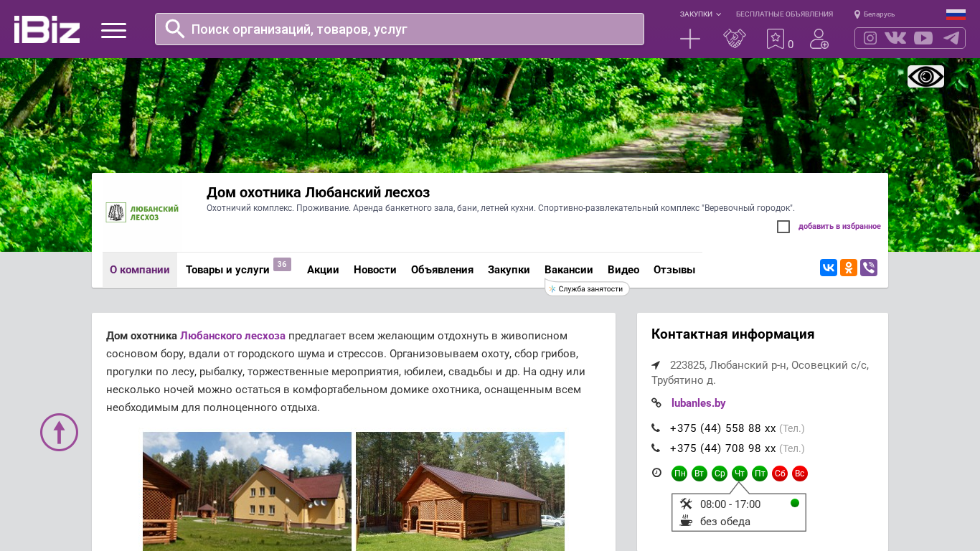The width and height of the screenshot is (980, 551).
Task: Click the location arrow icon beside address
Action: pyautogui.click(x=656, y=365)
